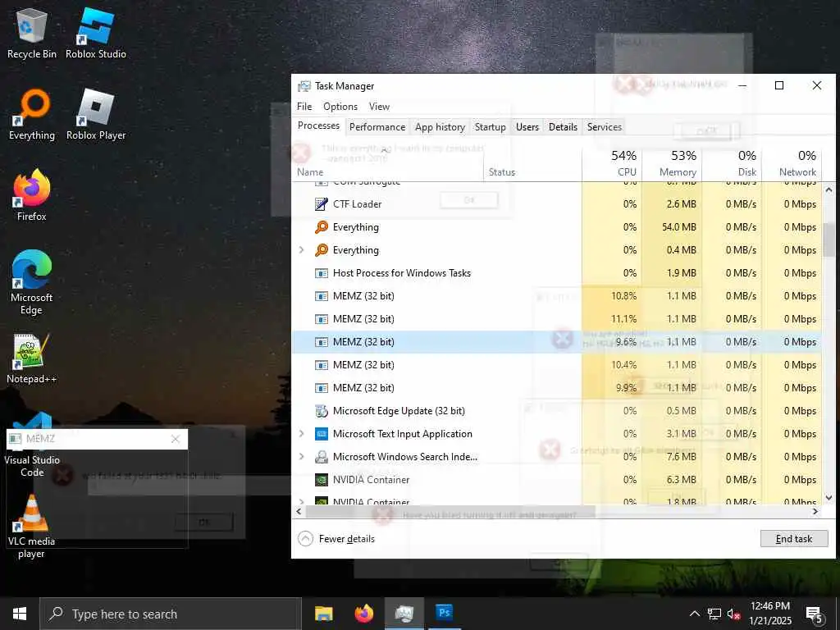
Task: Open the View menu
Action: click(379, 107)
